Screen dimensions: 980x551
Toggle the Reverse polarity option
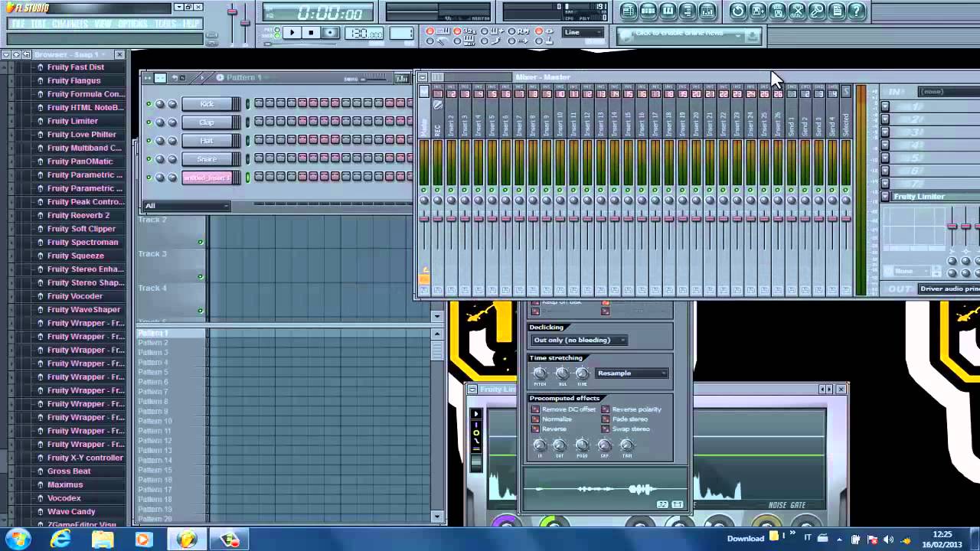pyautogui.click(x=606, y=409)
